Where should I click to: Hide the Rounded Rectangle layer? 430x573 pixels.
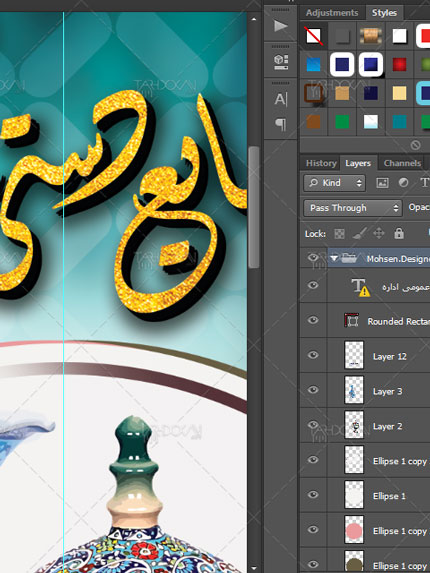click(x=313, y=320)
